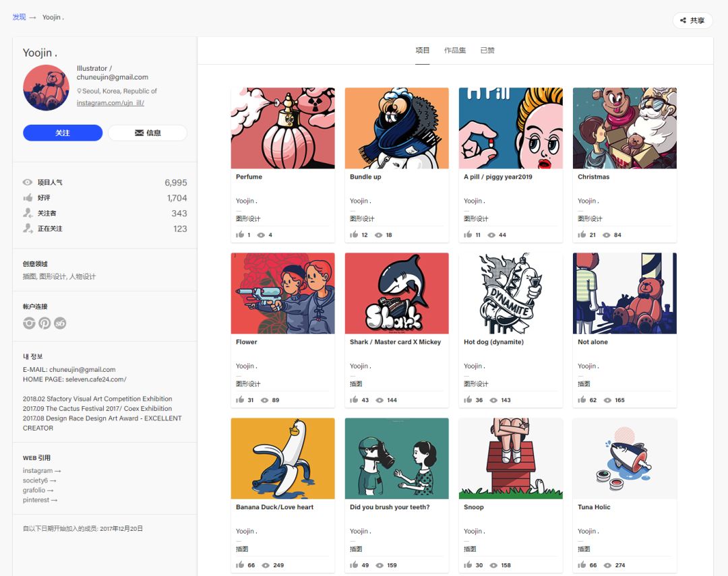Open the instagram.com/ujn_ill/ link
The image size is (728, 576).
pos(111,103)
